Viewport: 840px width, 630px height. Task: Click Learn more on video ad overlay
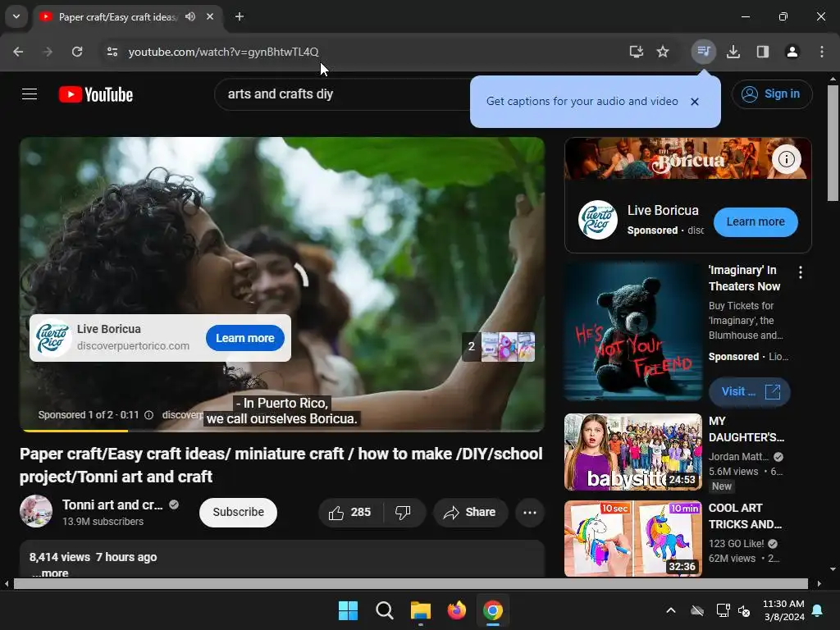(x=244, y=338)
